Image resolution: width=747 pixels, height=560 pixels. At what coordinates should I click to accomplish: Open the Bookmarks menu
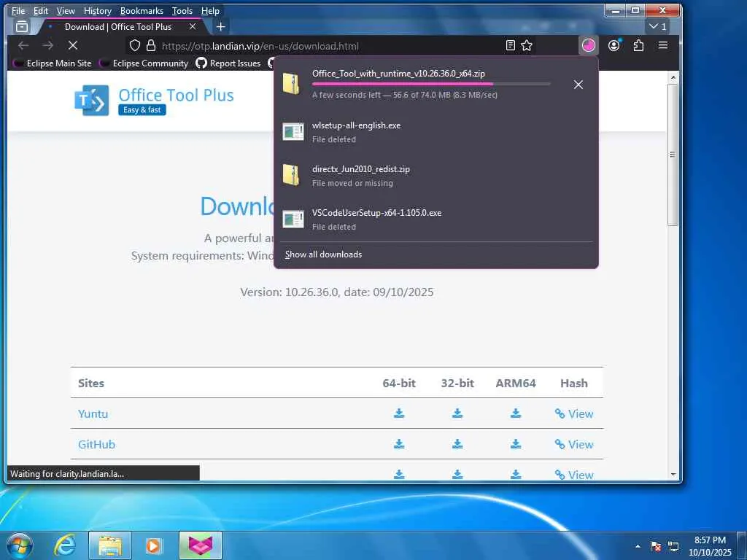142,10
